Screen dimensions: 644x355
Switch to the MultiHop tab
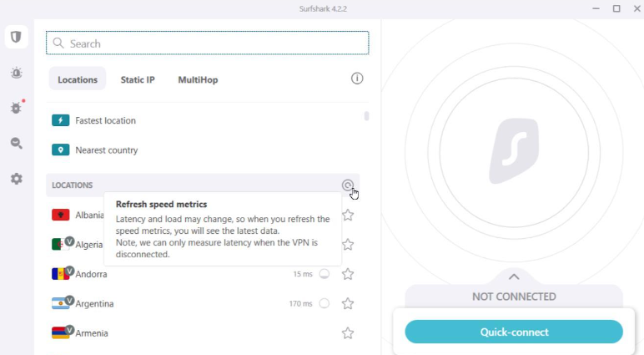point(198,80)
